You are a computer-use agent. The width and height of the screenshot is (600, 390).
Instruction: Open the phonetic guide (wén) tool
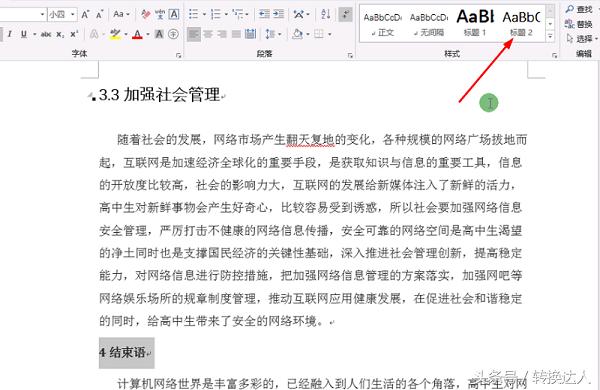(160, 15)
